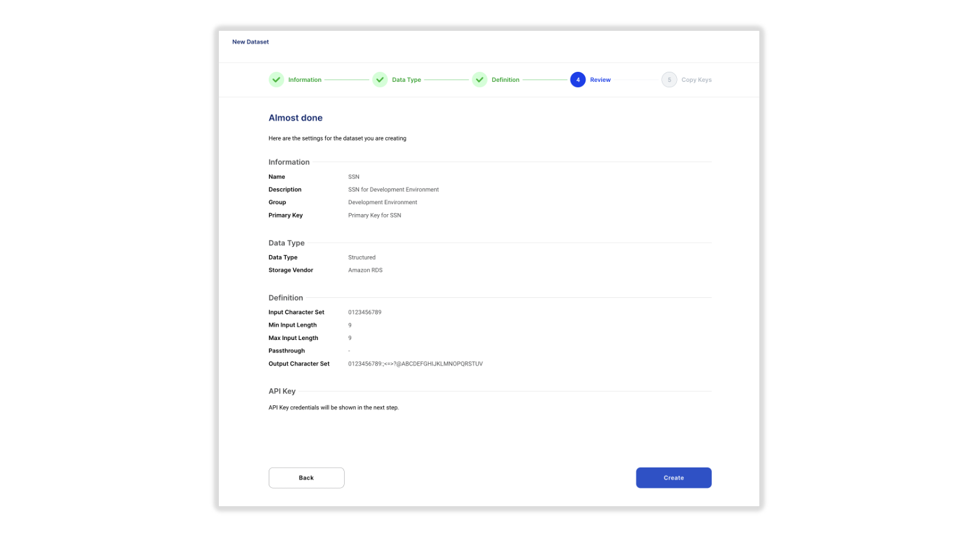The height and width of the screenshot is (540, 980).
Task: Click the Data Type value Structured
Action: 362,258
